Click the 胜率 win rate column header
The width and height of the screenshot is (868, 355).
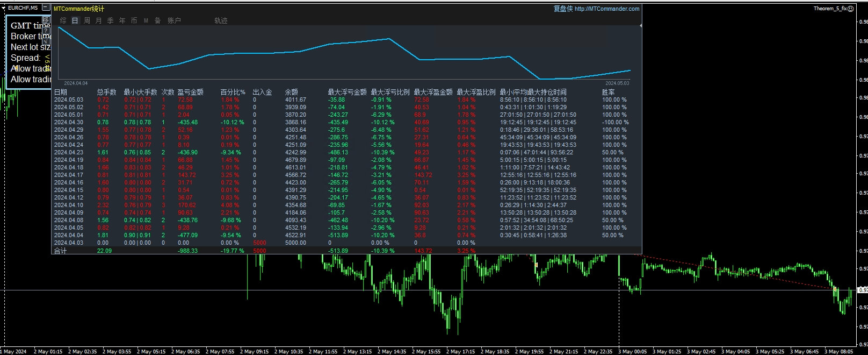(608, 92)
